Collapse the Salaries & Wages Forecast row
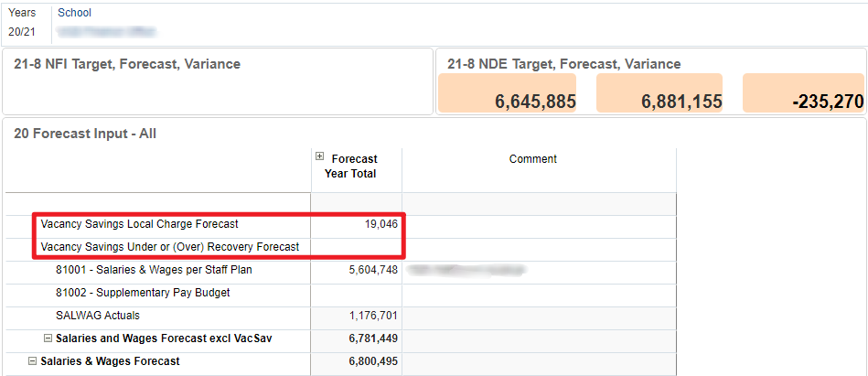 pyautogui.click(x=33, y=361)
